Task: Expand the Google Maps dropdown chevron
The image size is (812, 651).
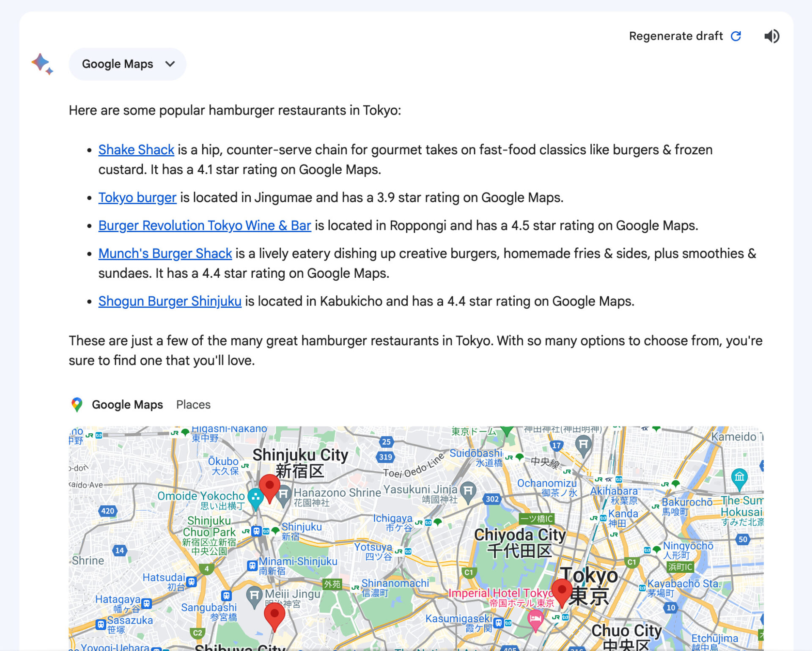Action: (170, 64)
